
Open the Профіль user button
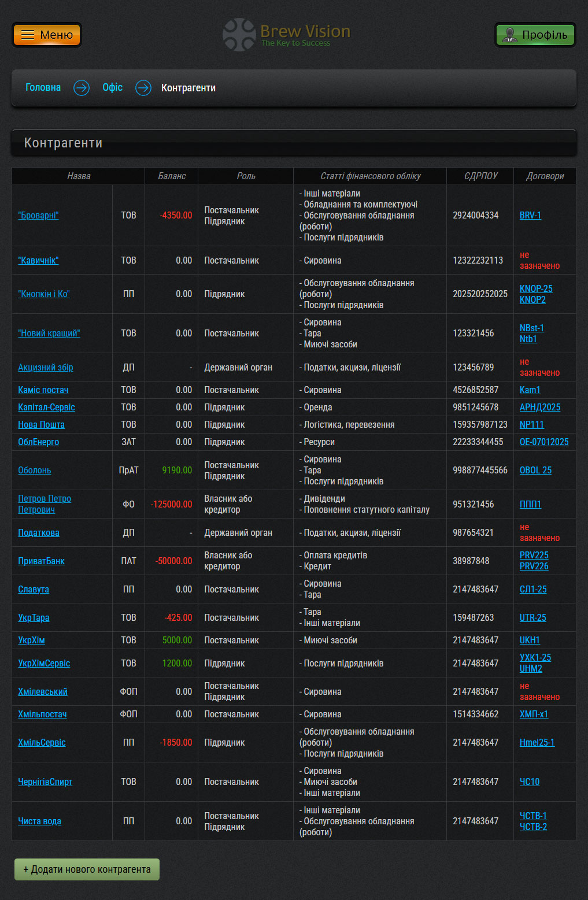click(x=535, y=35)
